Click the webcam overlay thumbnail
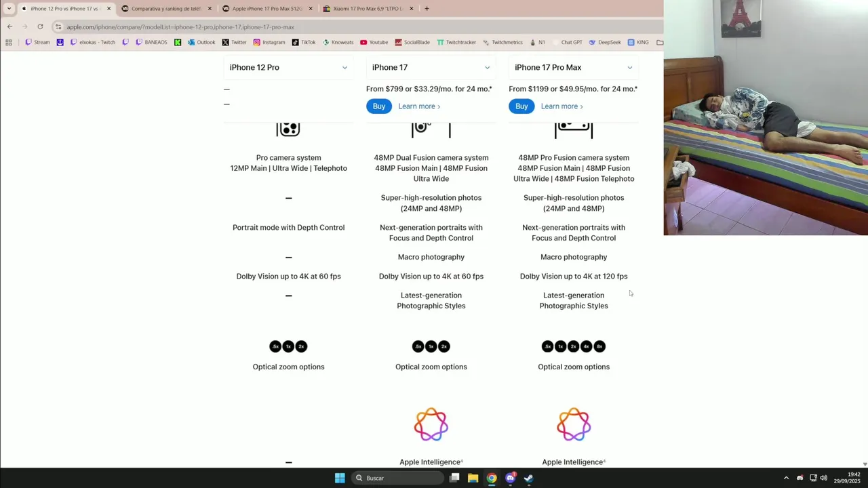This screenshot has height=488, width=868. 766,118
